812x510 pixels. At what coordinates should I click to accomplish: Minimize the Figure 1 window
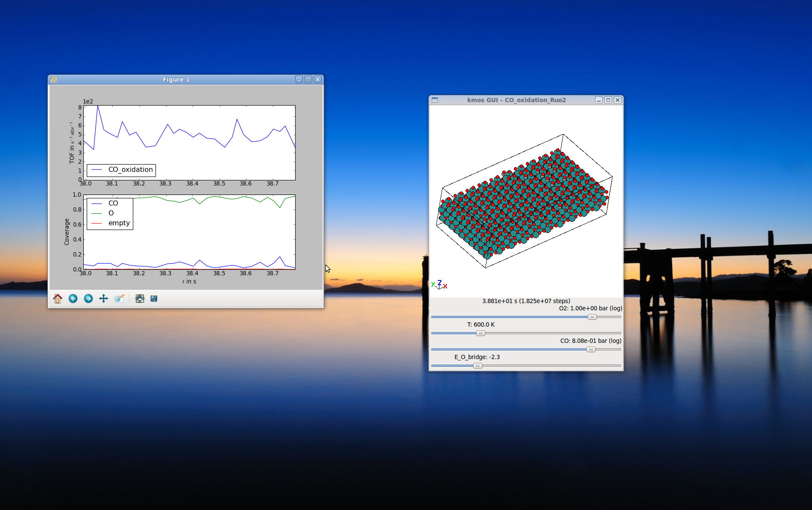tap(299, 80)
